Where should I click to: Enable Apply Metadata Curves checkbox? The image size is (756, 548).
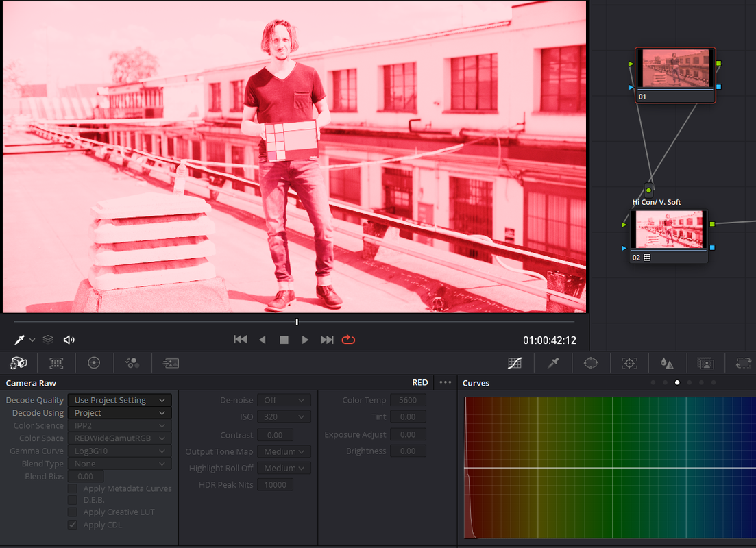coord(73,488)
